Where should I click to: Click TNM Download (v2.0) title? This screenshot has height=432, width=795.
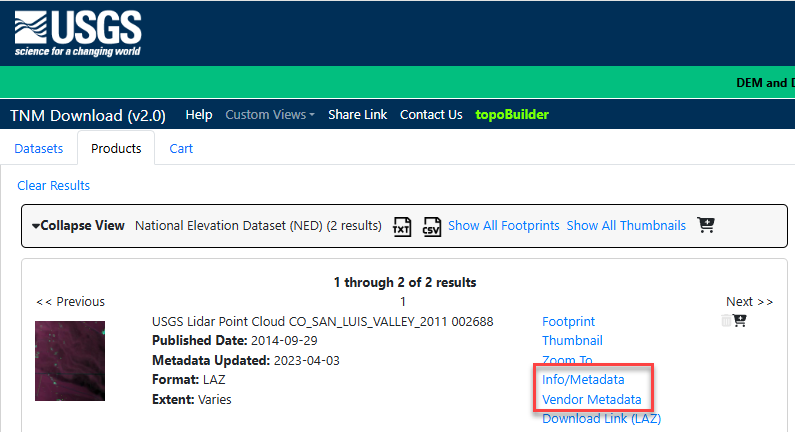[88, 116]
